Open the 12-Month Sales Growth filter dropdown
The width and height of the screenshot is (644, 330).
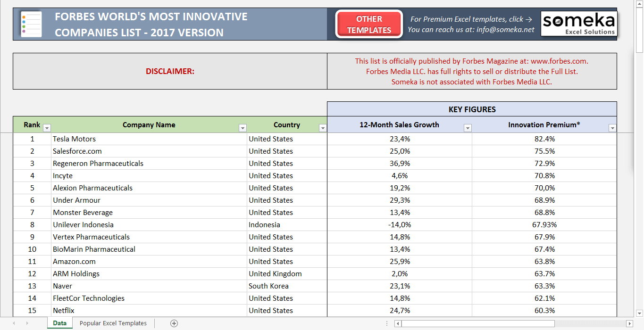[x=468, y=128]
